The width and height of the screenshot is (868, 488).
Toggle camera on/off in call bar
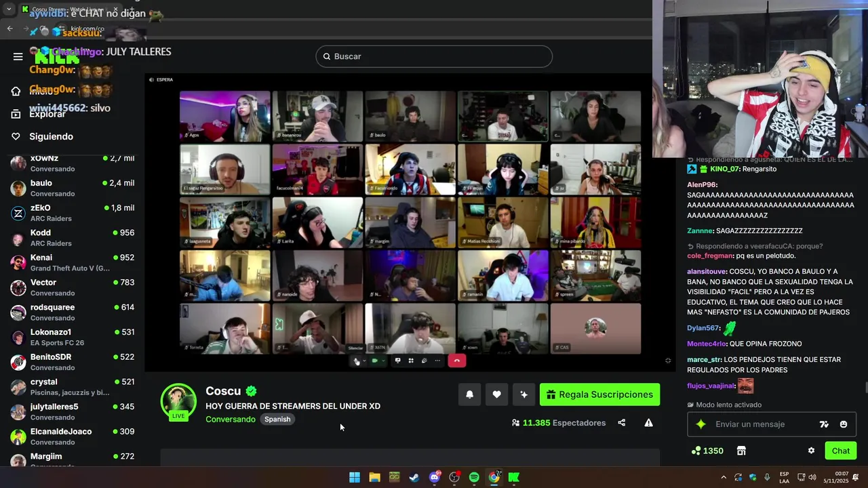click(x=374, y=361)
